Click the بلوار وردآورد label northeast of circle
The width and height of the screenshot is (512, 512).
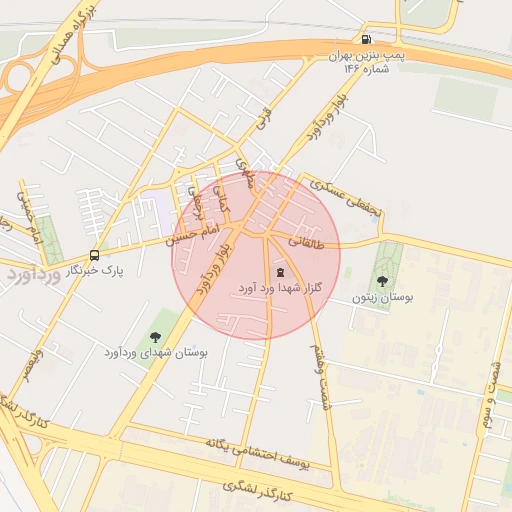pyautogui.click(x=327, y=117)
